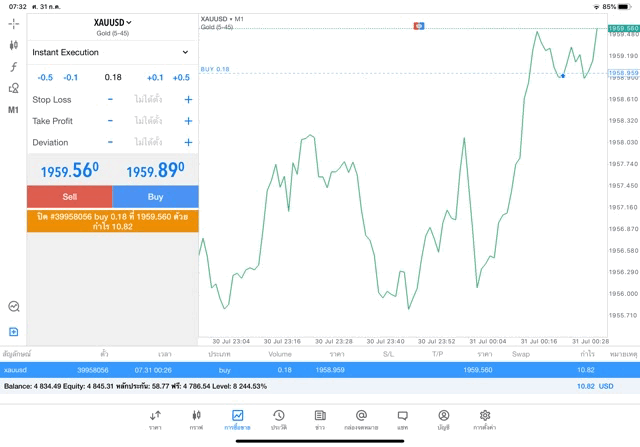This screenshot has height=447, width=640.
Task: Click BUY 0.18 order line label on chart
Action: point(215,69)
